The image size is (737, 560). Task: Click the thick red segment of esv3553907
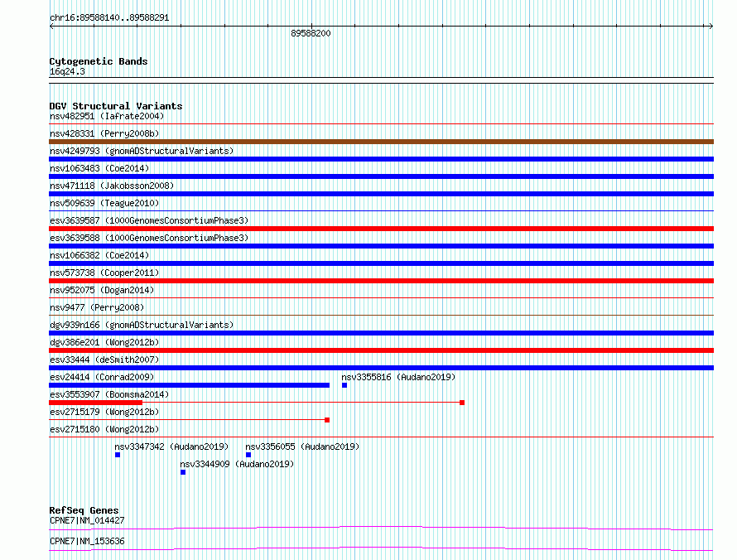pos(95,403)
